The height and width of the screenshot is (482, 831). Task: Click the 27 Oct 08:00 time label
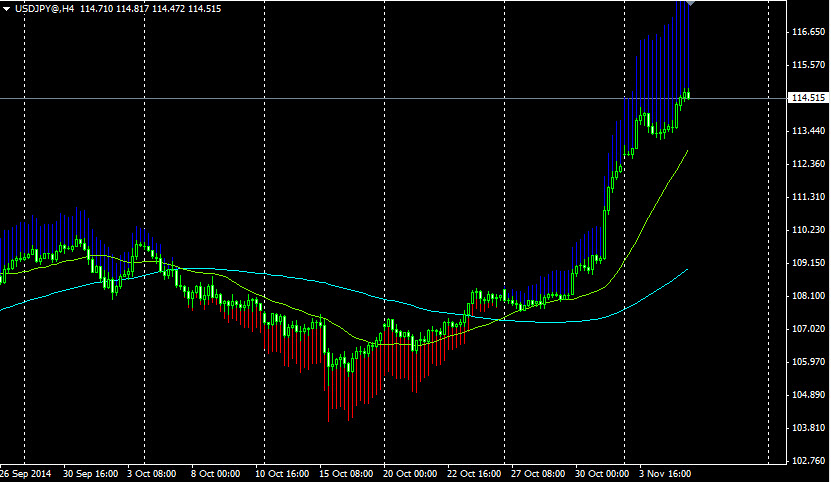coord(537,474)
